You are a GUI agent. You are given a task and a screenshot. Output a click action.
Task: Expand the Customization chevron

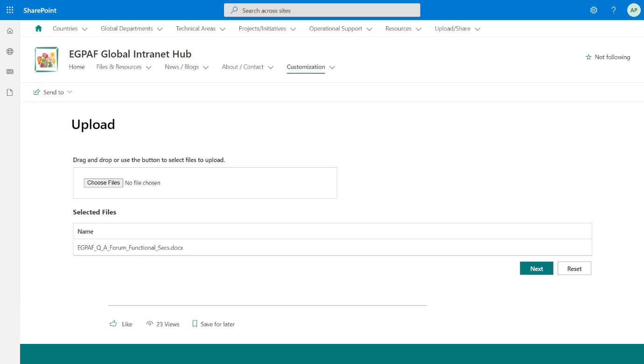332,67
